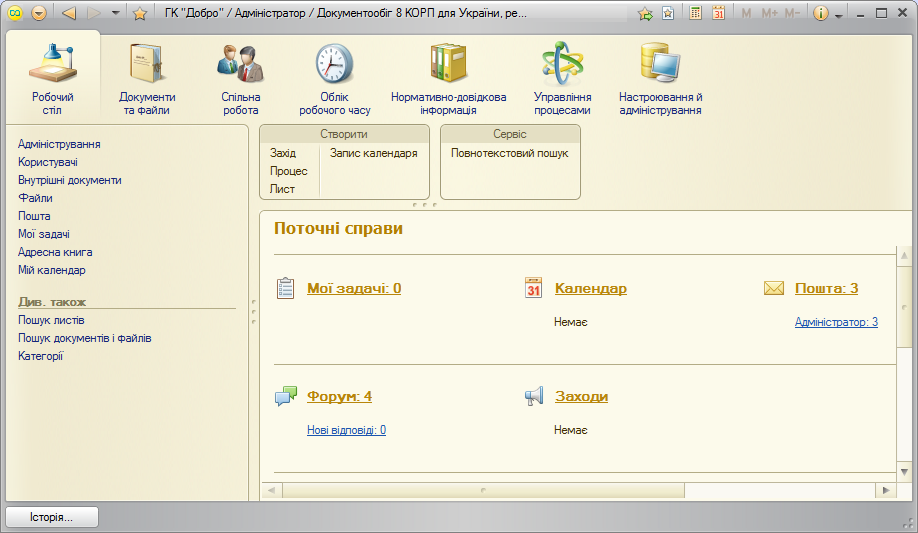Create a new Процес
918x533 pixels.
tap(289, 171)
